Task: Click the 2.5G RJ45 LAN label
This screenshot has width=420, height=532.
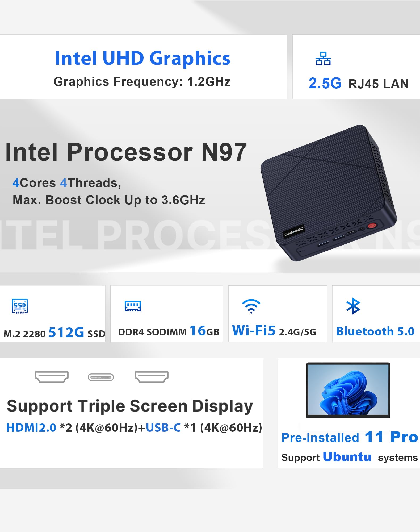Action: click(359, 84)
